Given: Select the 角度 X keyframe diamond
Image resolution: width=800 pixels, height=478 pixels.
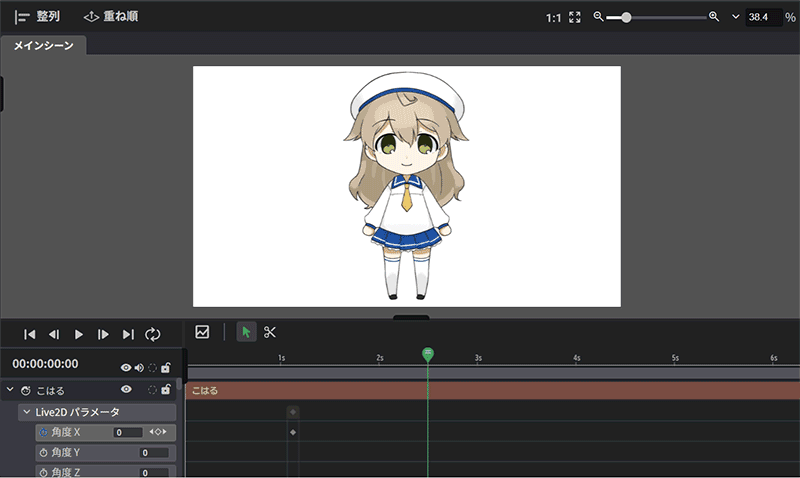Looking at the screenshot, I should (293, 432).
